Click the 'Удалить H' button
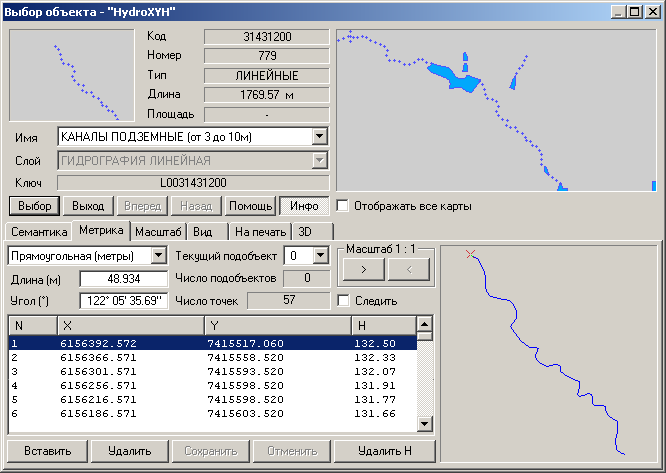This screenshot has height=473, width=666. click(385, 451)
